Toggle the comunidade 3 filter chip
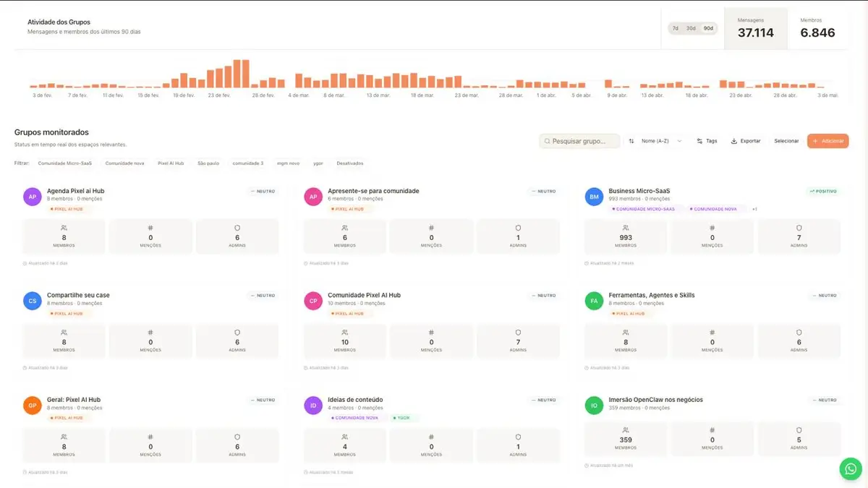This screenshot has height=488, width=868. coord(248,163)
